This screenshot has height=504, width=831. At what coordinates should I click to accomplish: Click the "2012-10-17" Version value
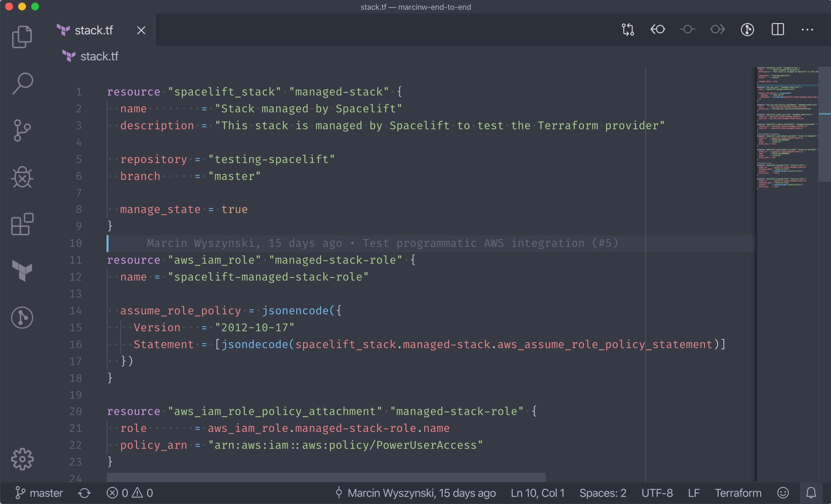click(x=255, y=327)
